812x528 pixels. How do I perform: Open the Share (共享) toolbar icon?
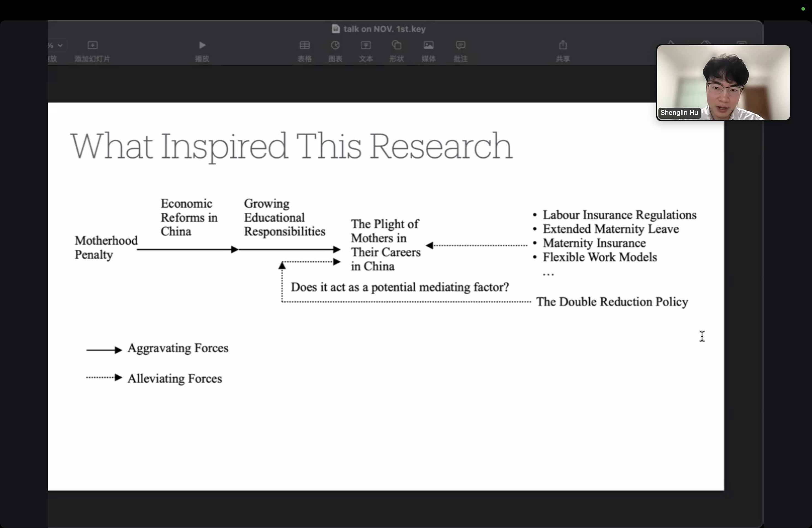pos(563,45)
